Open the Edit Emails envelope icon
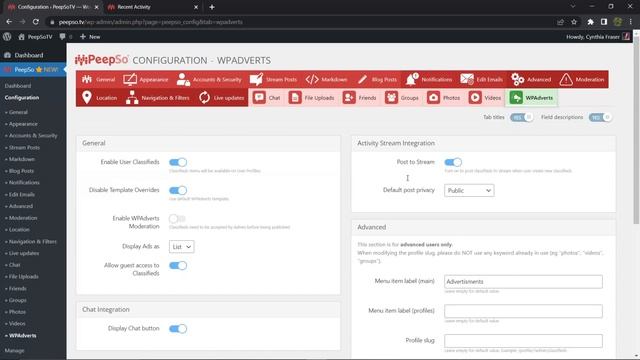The image size is (640, 360). (467, 79)
